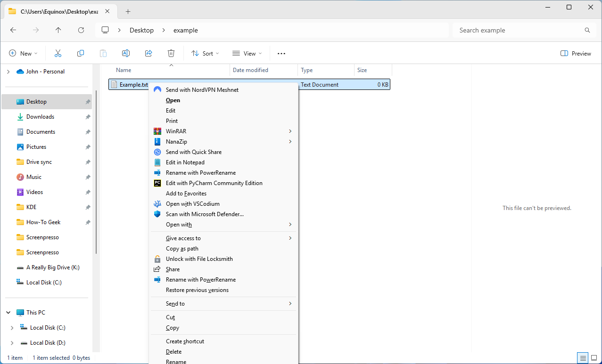Viewport: 602px width, 364px height.
Task: Collapse the This PC tree node
Action: coord(8,313)
